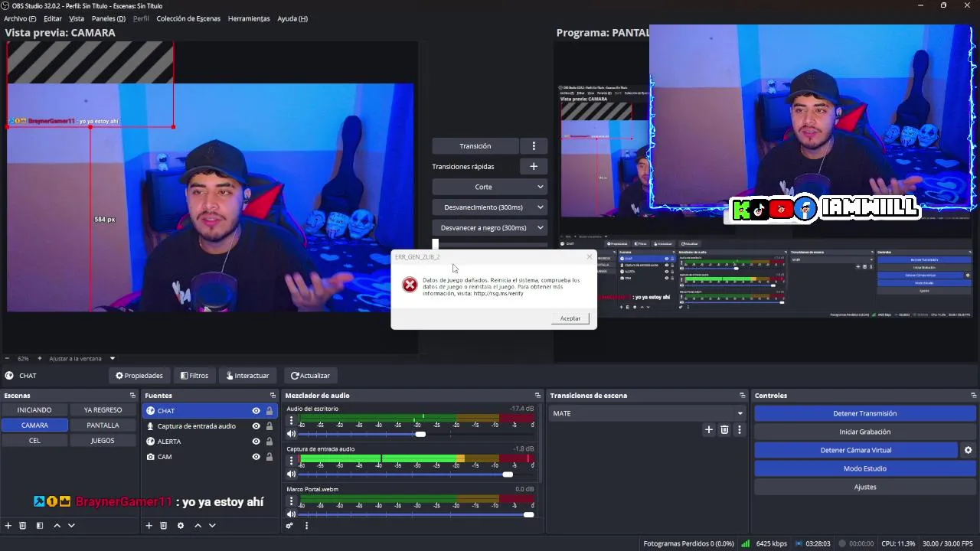Hide the CHAT source
Image resolution: width=980 pixels, height=551 pixels.
coord(256,411)
